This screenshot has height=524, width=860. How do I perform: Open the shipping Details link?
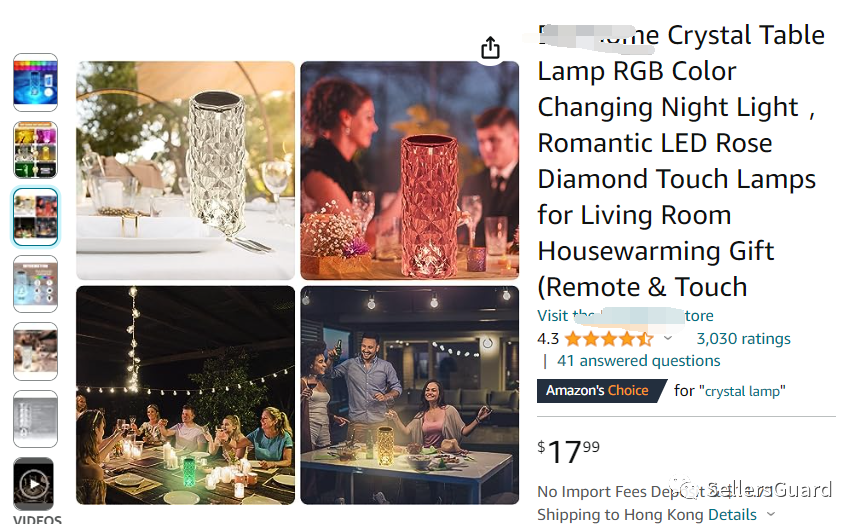pyautogui.click(x=732, y=515)
